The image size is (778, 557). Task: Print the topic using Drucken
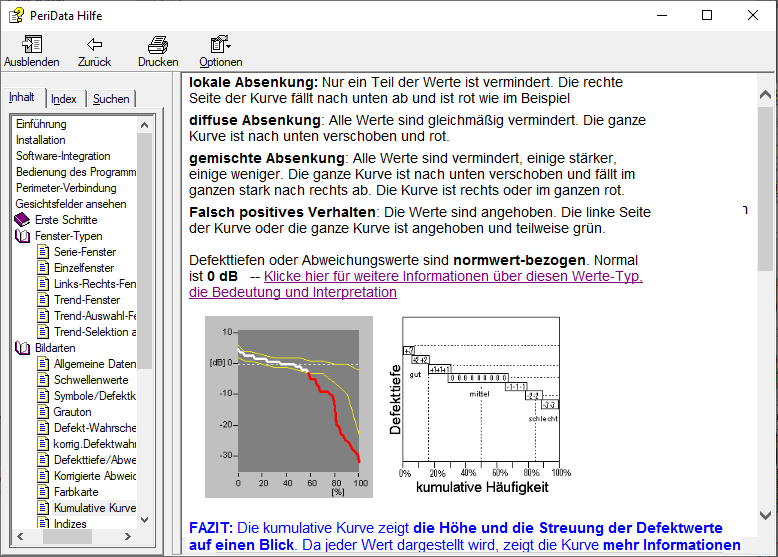[158, 51]
